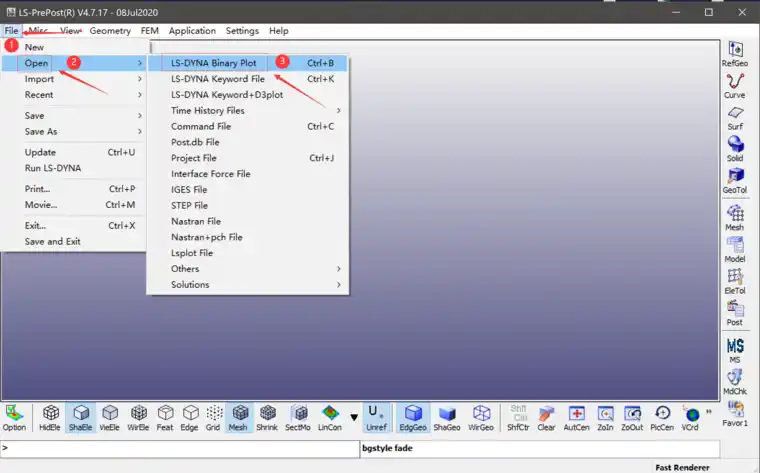Click the command input field

coord(180,449)
